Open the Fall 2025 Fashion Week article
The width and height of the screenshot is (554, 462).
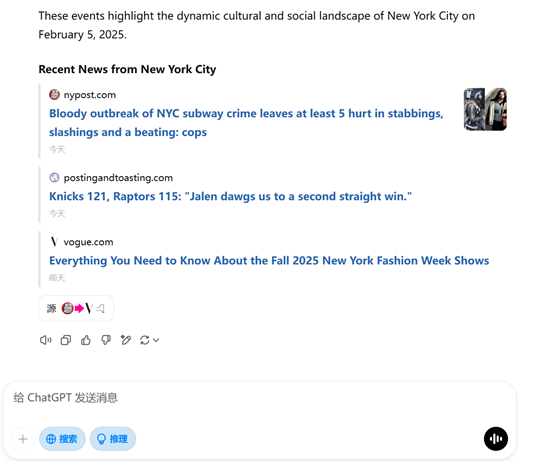[269, 260]
